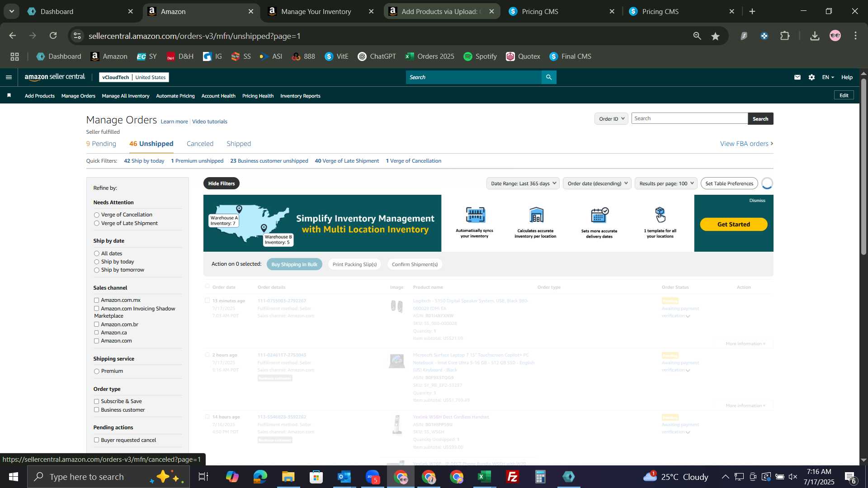This screenshot has width=868, height=488.
Task: Check the Business customer order type
Action: [x=96, y=410]
